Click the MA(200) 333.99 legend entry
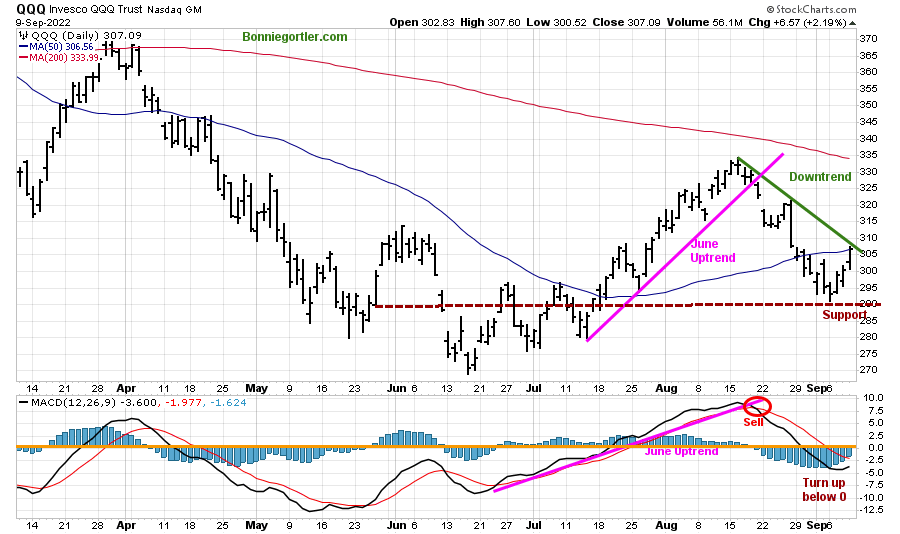This screenshot has width=900, height=534. pos(59,57)
